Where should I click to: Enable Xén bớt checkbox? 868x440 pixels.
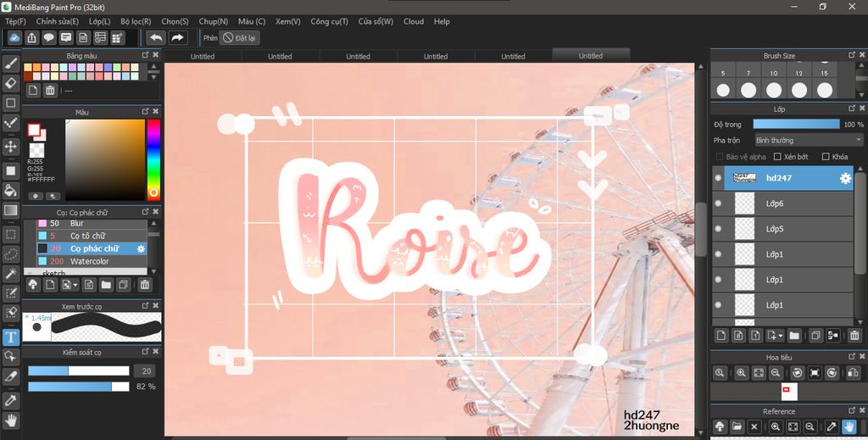pyautogui.click(x=777, y=157)
